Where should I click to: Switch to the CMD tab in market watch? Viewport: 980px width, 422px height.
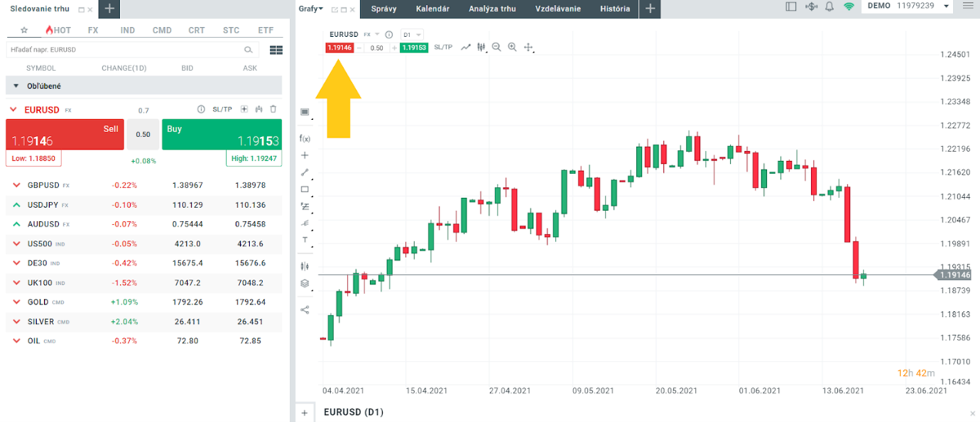coord(161,30)
